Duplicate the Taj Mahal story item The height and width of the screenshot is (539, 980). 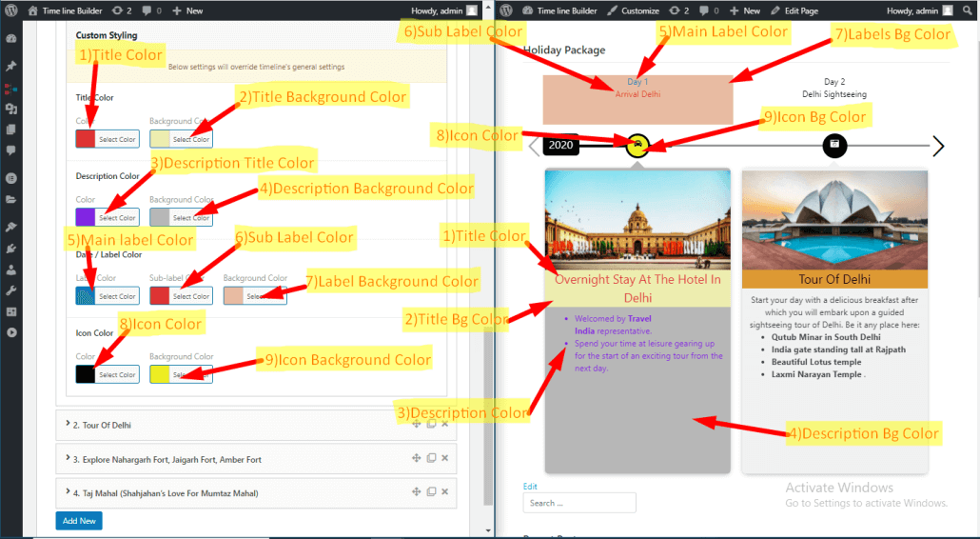click(430, 492)
